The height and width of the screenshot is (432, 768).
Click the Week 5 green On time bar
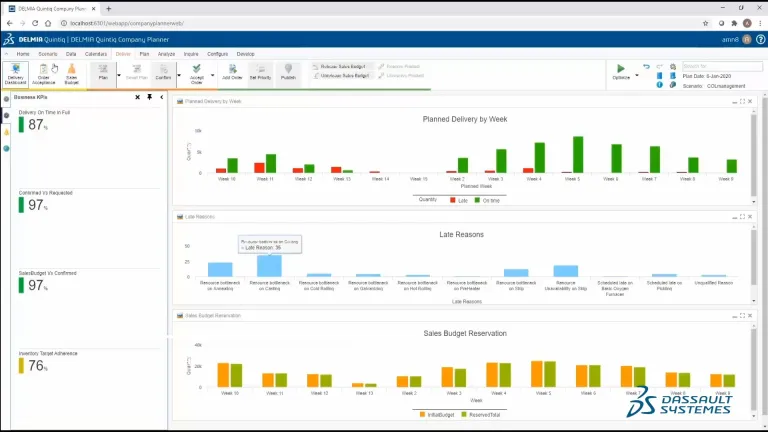578,154
